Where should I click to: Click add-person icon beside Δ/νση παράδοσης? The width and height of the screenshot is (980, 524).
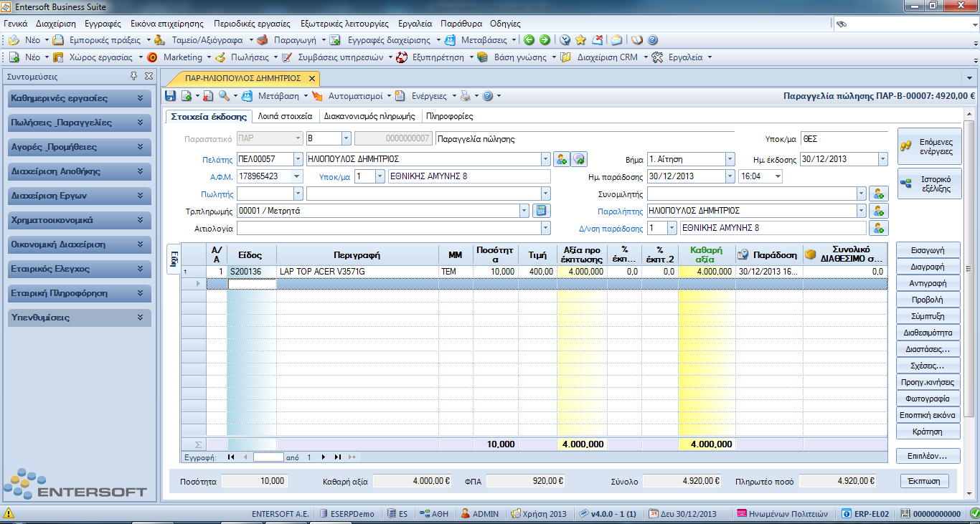(x=878, y=227)
